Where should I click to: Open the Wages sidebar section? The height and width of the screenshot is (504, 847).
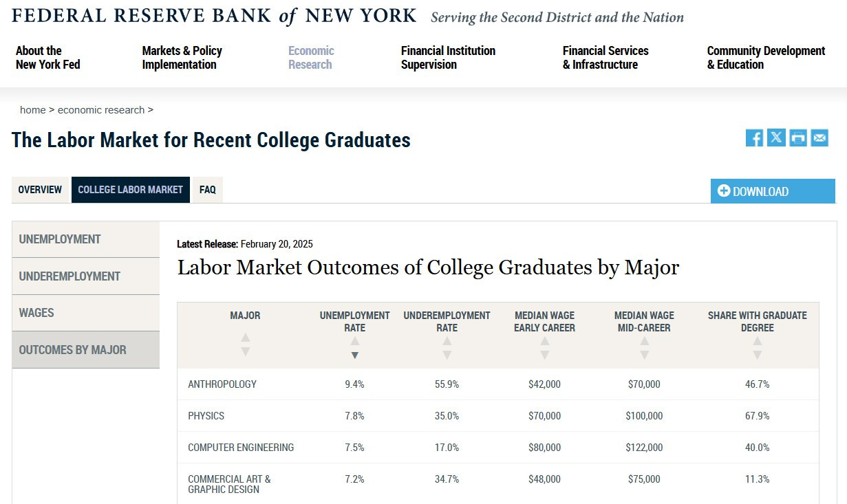86,313
